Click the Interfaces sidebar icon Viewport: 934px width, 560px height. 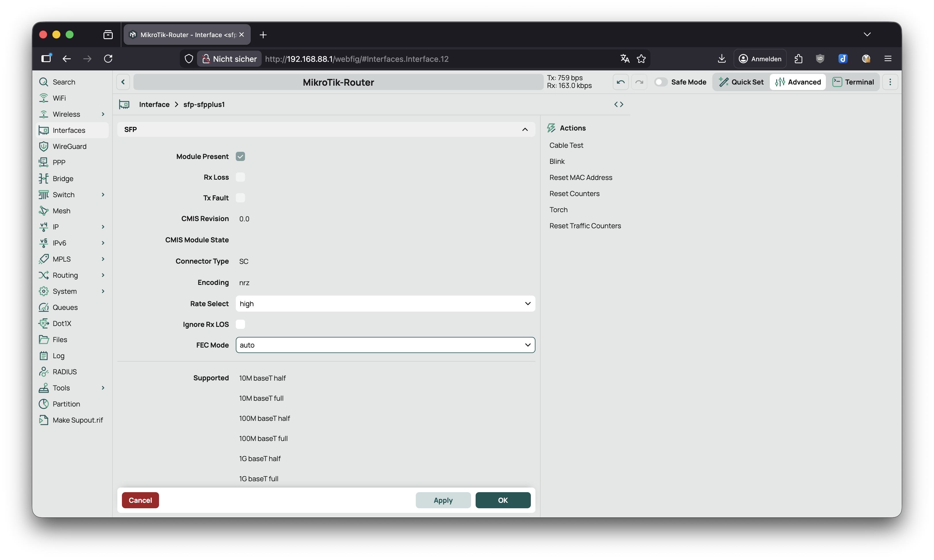(43, 130)
